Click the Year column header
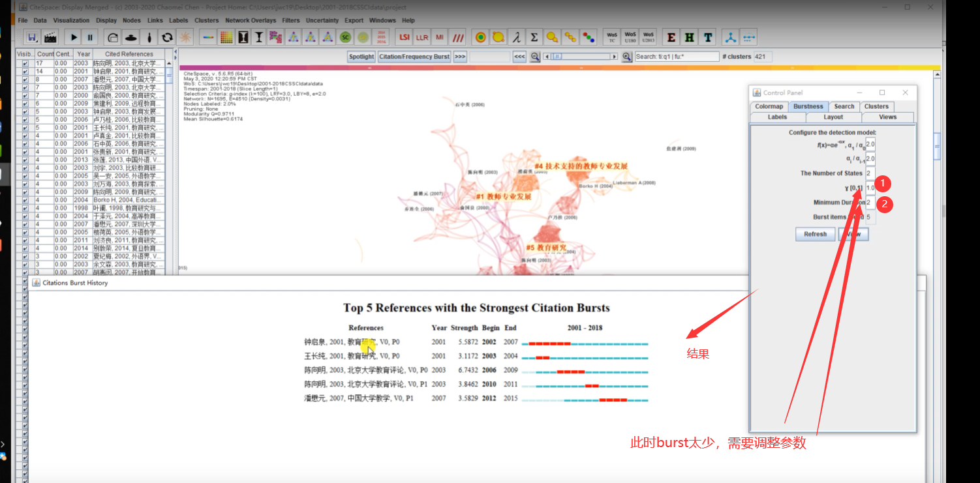980x483 pixels. click(84, 54)
